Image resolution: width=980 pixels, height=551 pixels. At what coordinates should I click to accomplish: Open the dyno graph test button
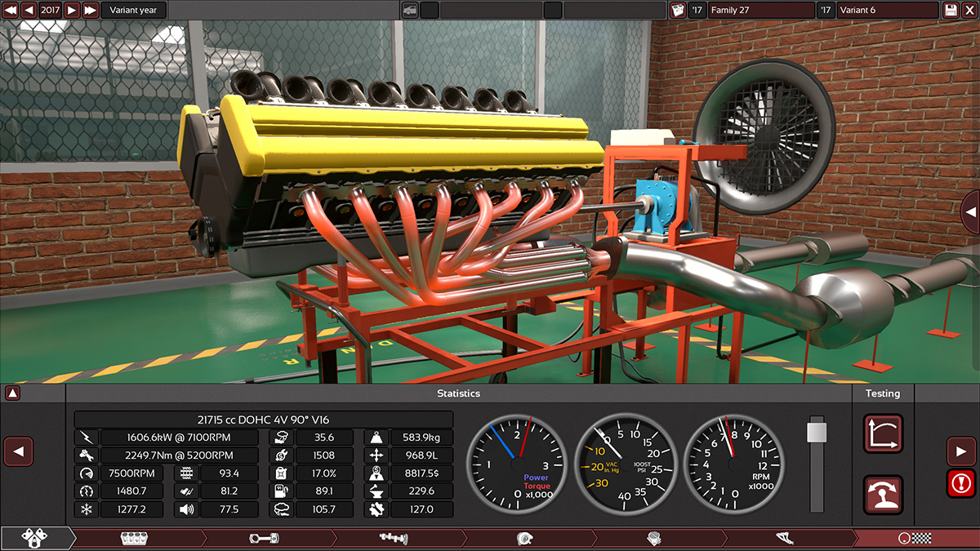(x=883, y=433)
